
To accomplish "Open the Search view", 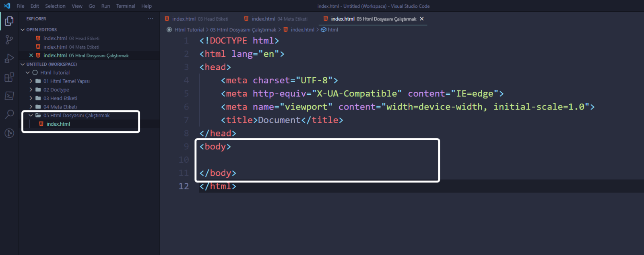I will pos(9,114).
